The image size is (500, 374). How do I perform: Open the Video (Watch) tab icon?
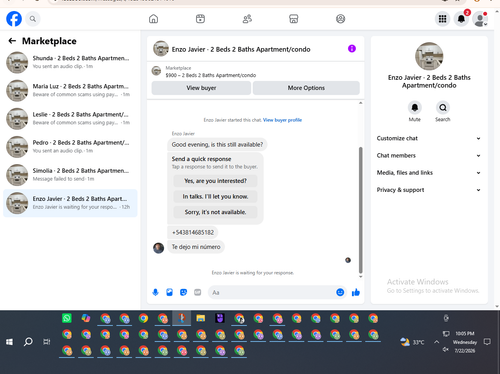[200, 19]
